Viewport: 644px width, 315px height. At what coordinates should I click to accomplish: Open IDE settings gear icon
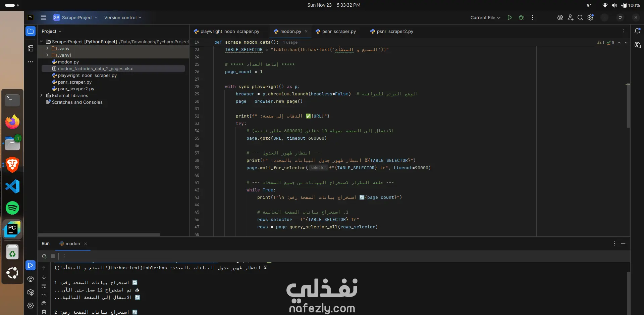[591, 17]
